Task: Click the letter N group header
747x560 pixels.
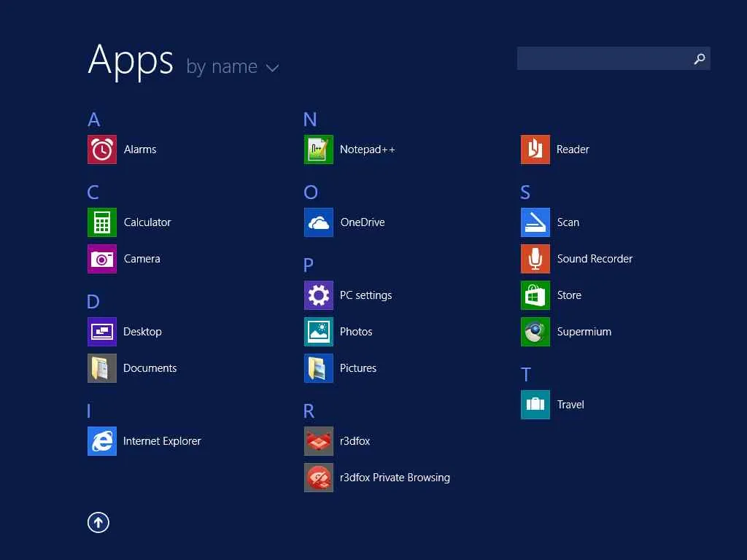Action: click(310, 120)
